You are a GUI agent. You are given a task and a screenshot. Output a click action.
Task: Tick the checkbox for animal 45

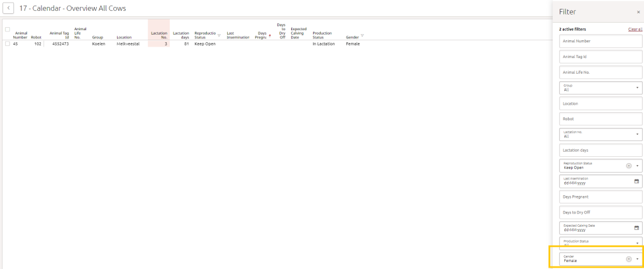8,43
